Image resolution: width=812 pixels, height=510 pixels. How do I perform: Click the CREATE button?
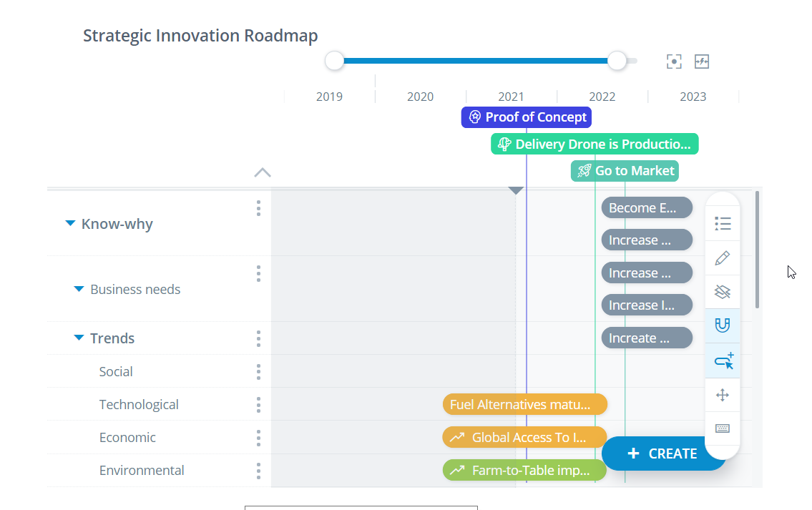(x=663, y=453)
